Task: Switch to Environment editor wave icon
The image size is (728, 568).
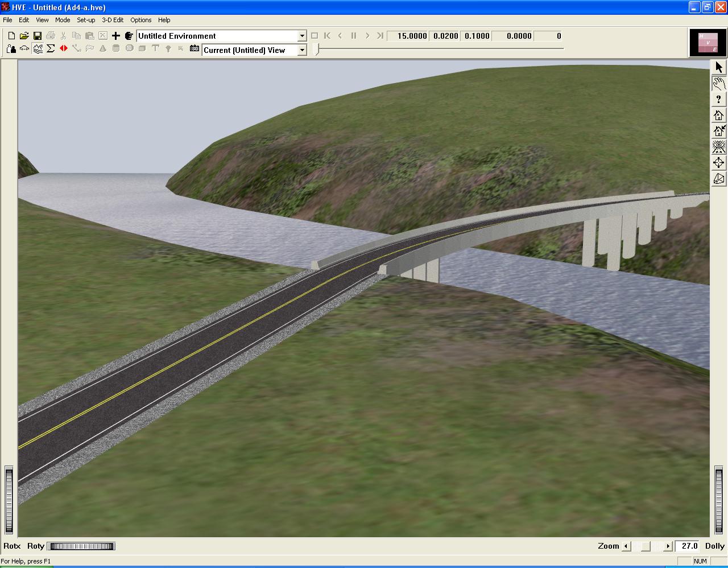Action: (38, 49)
